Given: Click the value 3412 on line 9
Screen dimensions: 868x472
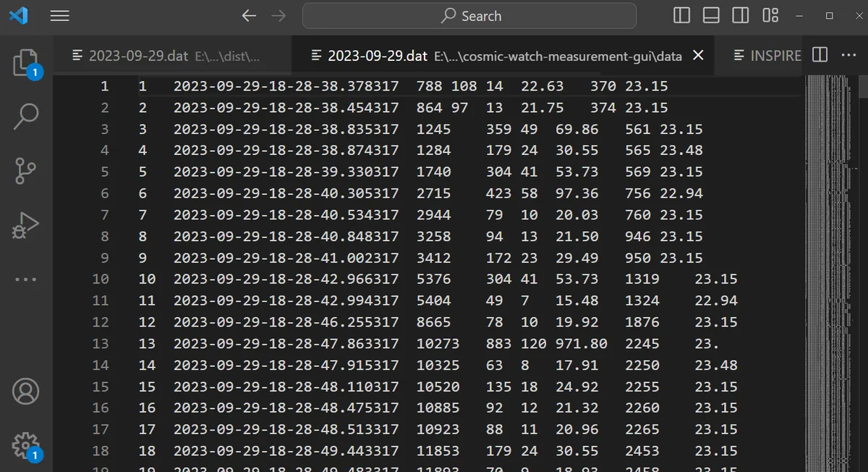Looking at the screenshot, I should pos(433,258).
